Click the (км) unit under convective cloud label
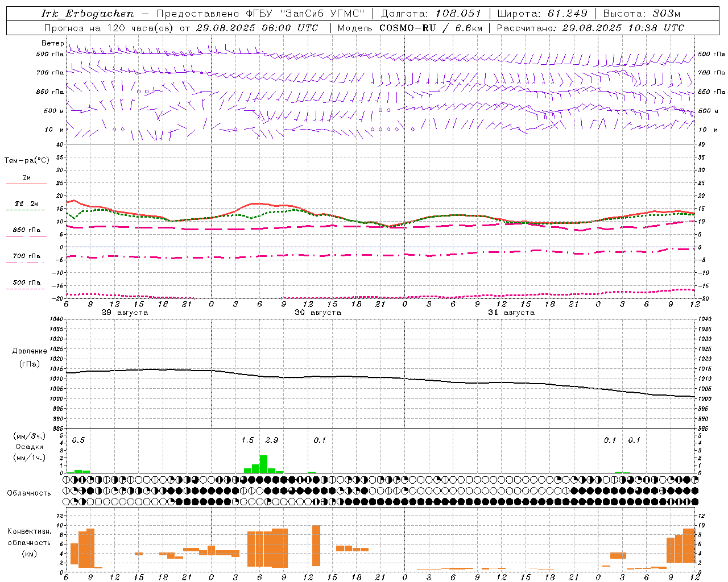This screenshot has height=582, width=728. click(x=29, y=554)
